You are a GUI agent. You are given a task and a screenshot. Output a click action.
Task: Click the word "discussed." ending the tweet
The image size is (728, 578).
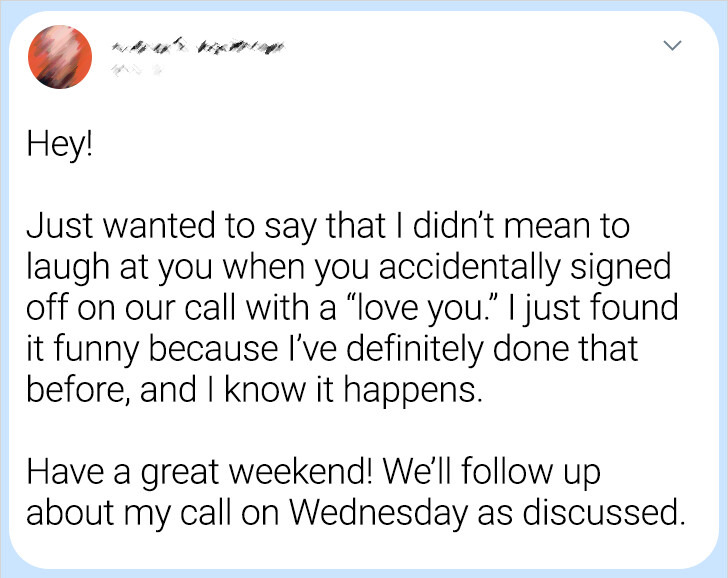pyautogui.click(x=604, y=513)
